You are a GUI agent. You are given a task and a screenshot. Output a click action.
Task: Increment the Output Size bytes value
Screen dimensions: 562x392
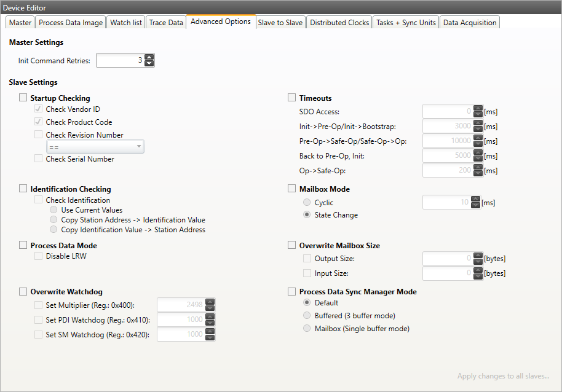tap(478, 256)
